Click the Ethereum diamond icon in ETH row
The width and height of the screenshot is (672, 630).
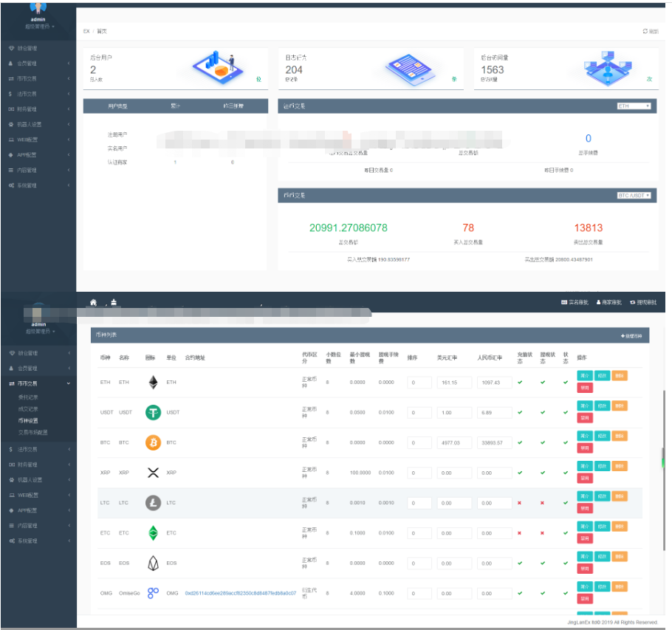(153, 383)
